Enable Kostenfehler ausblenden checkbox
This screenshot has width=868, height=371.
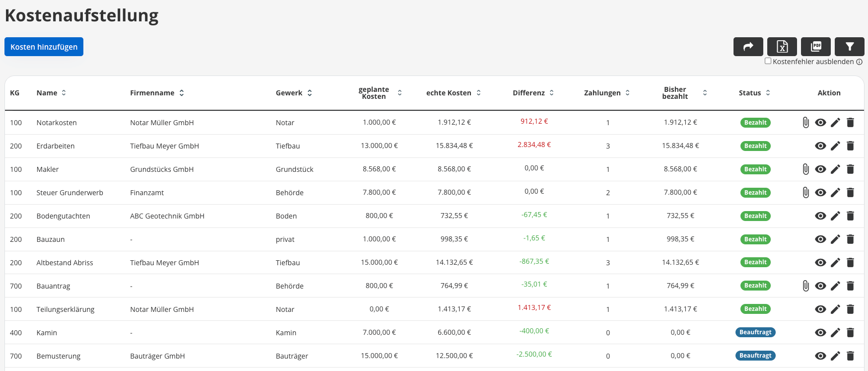(768, 61)
